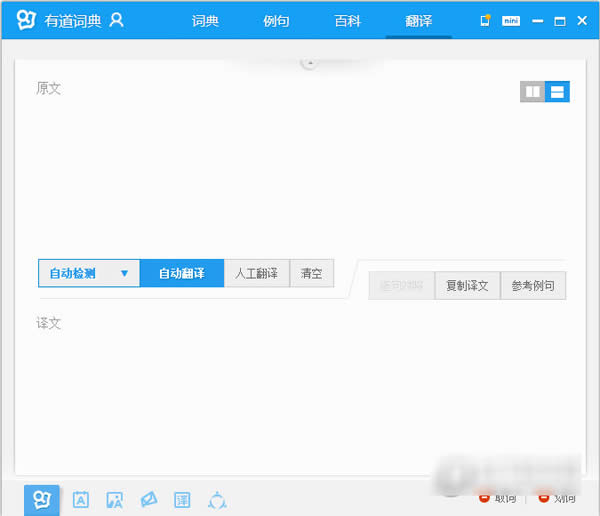Open the wordbook calendar icon
The width and height of the screenshot is (600, 516).
point(81,500)
